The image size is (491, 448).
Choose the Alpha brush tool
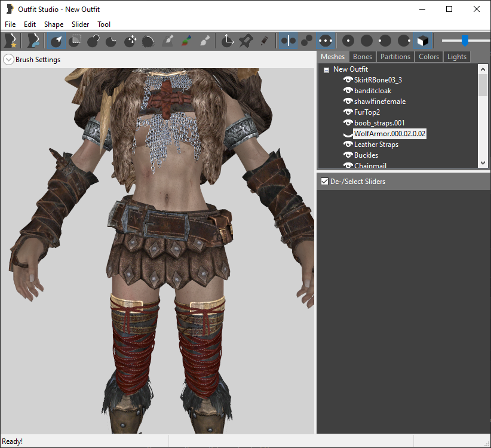click(204, 41)
